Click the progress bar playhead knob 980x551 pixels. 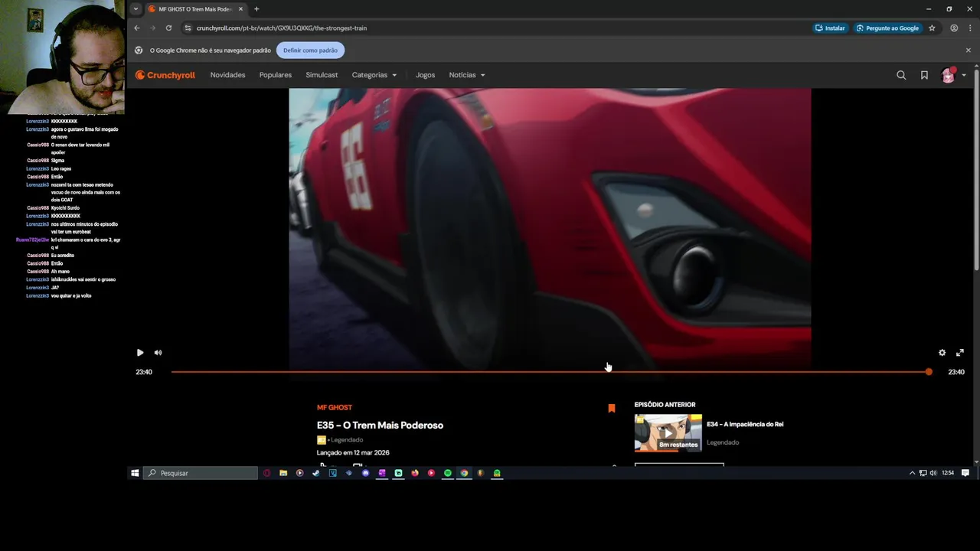(929, 372)
